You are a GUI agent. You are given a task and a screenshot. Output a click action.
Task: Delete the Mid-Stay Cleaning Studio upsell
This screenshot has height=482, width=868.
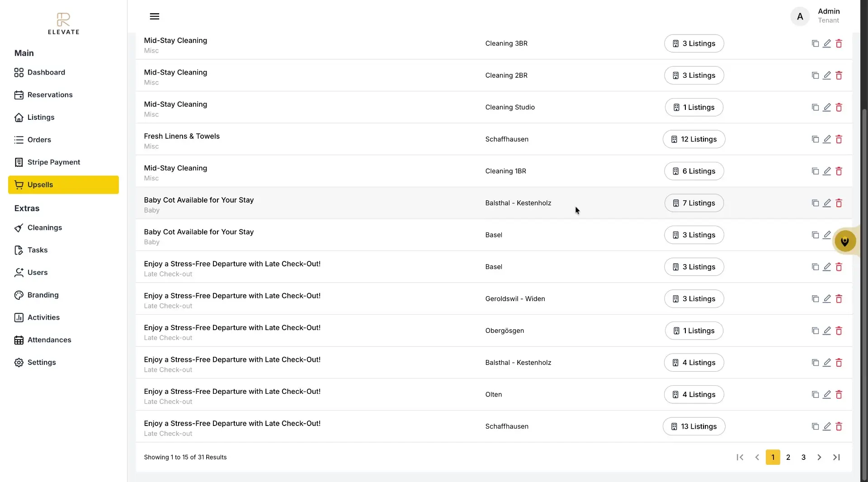point(840,107)
